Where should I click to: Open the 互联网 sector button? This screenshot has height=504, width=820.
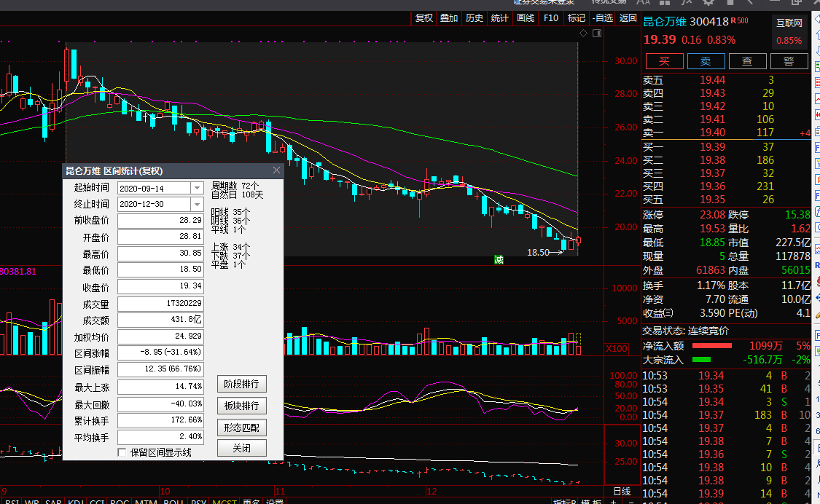point(789,23)
